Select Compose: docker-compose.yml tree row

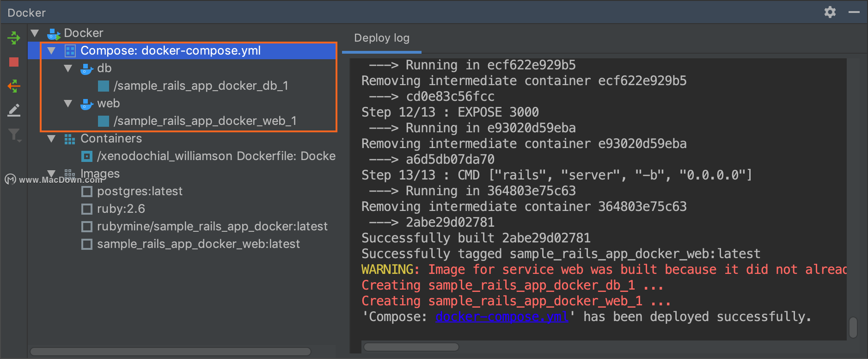(x=182, y=51)
